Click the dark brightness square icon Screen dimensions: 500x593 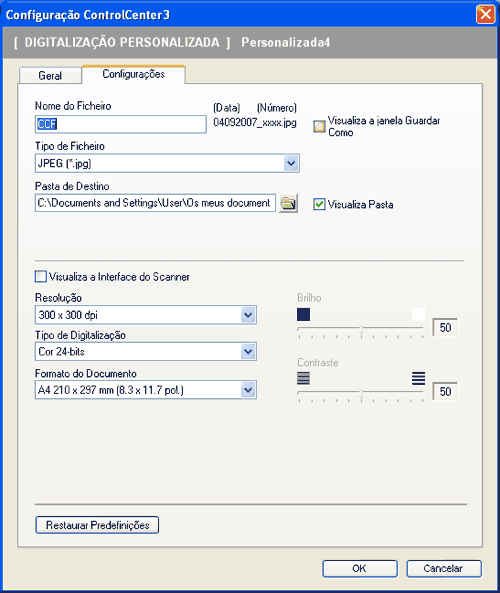303,314
